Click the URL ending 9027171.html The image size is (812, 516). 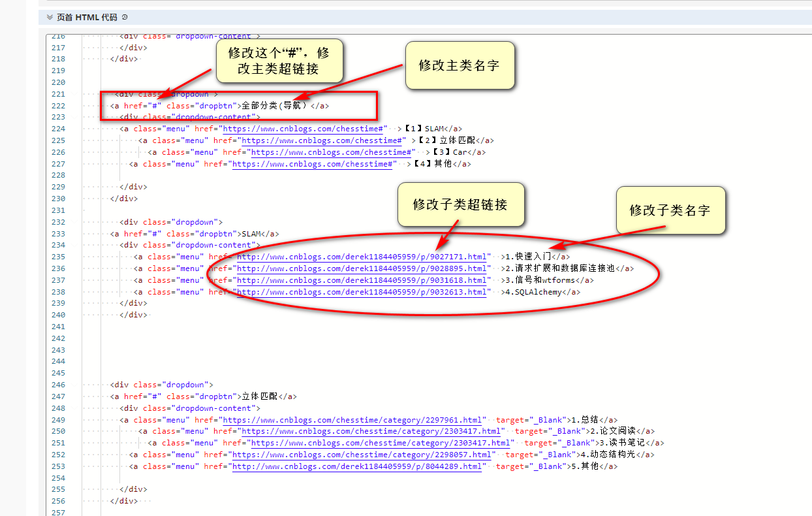(x=363, y=257)
